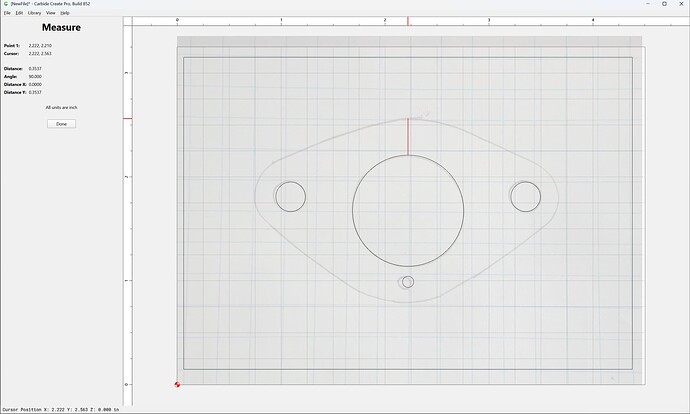This screenshot has height=414, width=690.
Task: Open the File menu
Action: pos(7,13)
